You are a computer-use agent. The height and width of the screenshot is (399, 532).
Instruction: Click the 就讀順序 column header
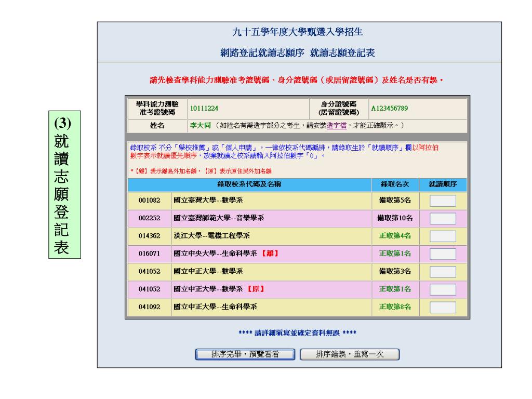443,184
